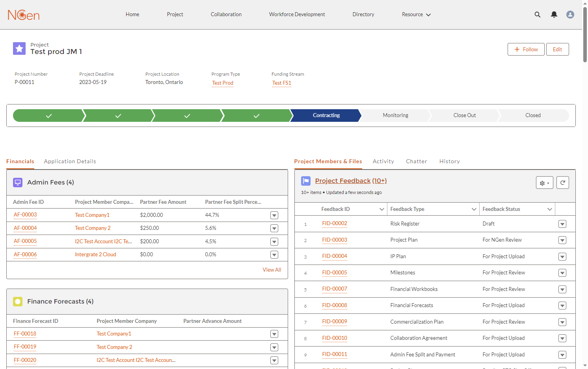The image size is (588, 369).
Task: Switch to Application Details tab
Action: [70, 161]
